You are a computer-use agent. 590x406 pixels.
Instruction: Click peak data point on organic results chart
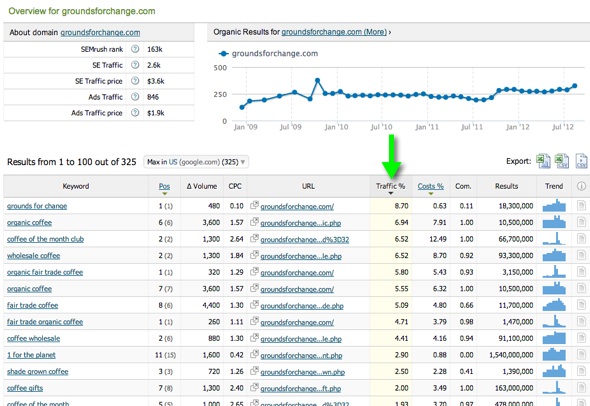point(318,80)
